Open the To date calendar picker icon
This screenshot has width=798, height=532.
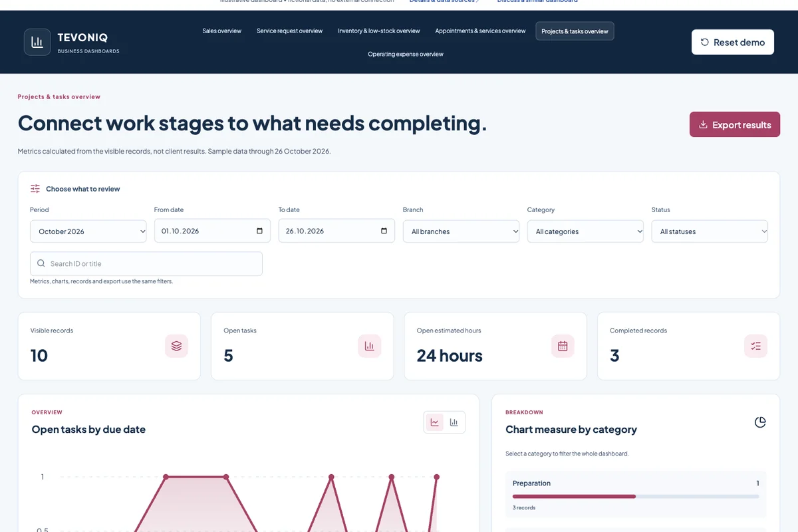tap(384, 231)
